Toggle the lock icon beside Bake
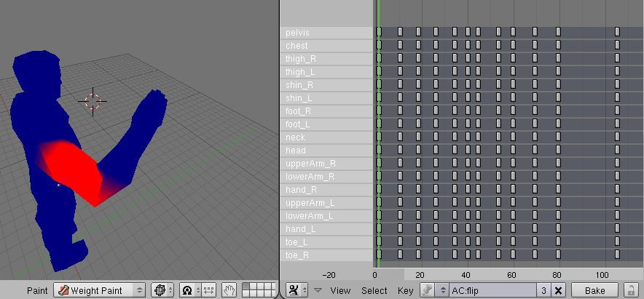This screenshot has height=299, width=644. (630, 290)
